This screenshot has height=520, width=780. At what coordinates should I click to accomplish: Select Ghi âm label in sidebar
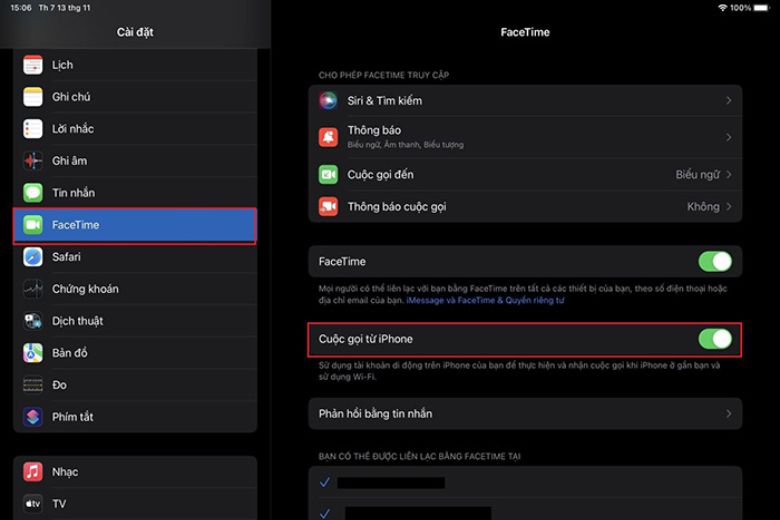(x=69, y=161)
